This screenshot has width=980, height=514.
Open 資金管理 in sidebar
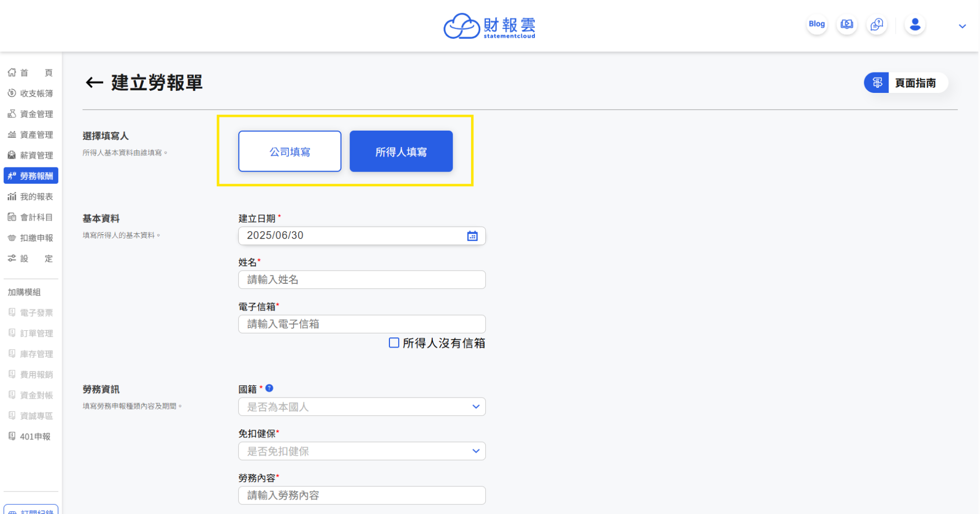point(31,114)
